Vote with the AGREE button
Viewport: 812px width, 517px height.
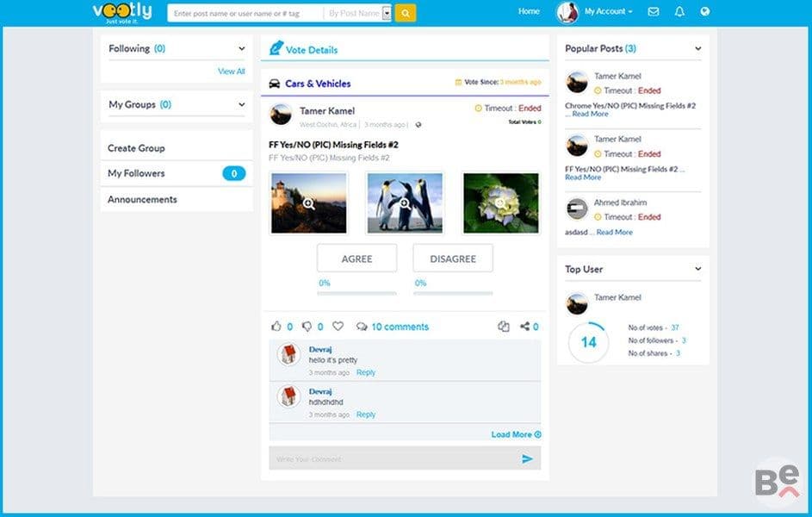click(356, 258)
